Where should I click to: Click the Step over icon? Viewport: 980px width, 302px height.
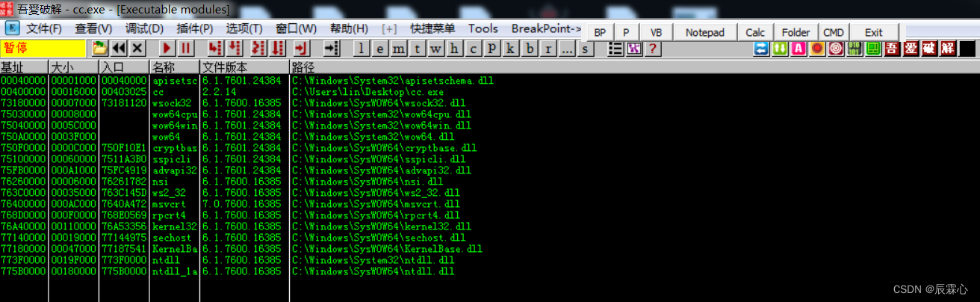pyautogui.click(x=235, y=49)
